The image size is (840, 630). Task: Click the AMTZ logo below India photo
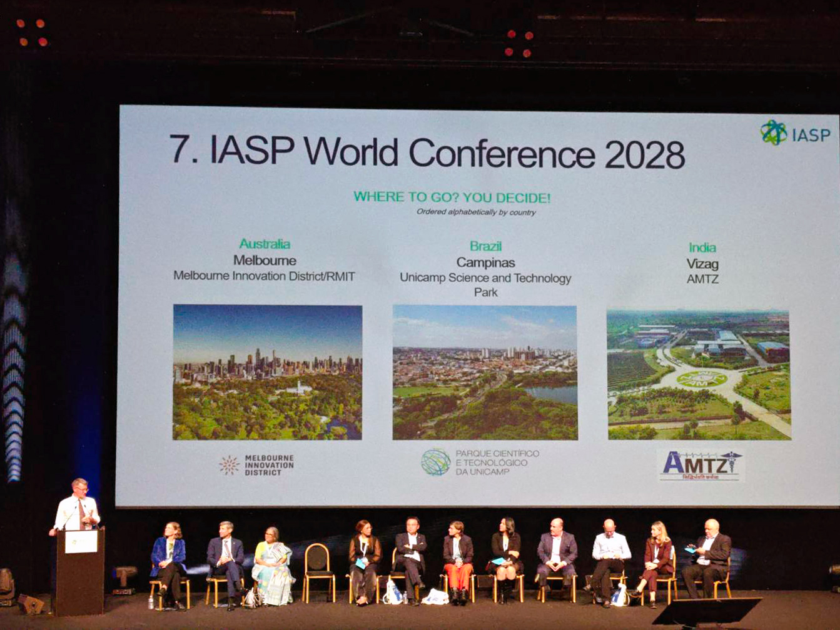pos(701,466)
